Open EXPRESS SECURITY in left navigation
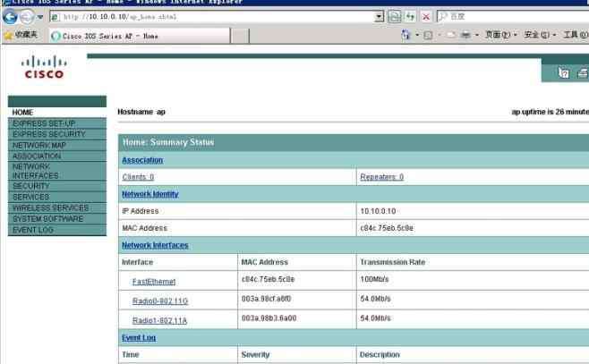Viewport: 589px width, 364px height. [x=57, y=134]
